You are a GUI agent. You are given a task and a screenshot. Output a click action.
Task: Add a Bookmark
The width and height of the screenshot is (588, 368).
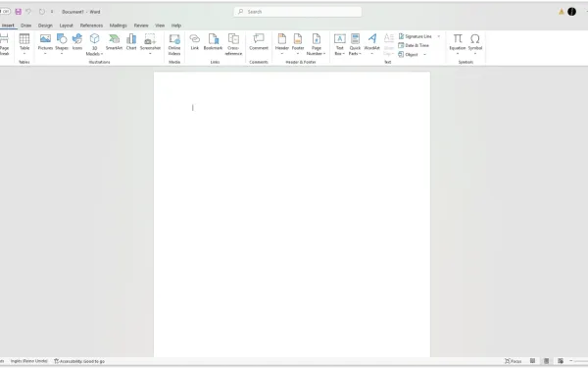click(x=213, y=42)
